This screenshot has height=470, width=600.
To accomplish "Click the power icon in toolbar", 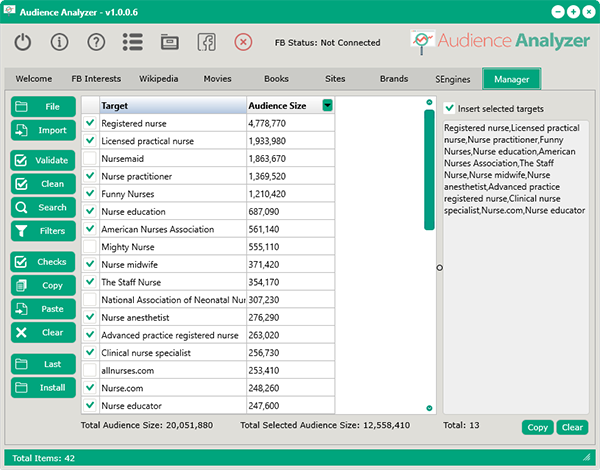I will coord(23,42).
